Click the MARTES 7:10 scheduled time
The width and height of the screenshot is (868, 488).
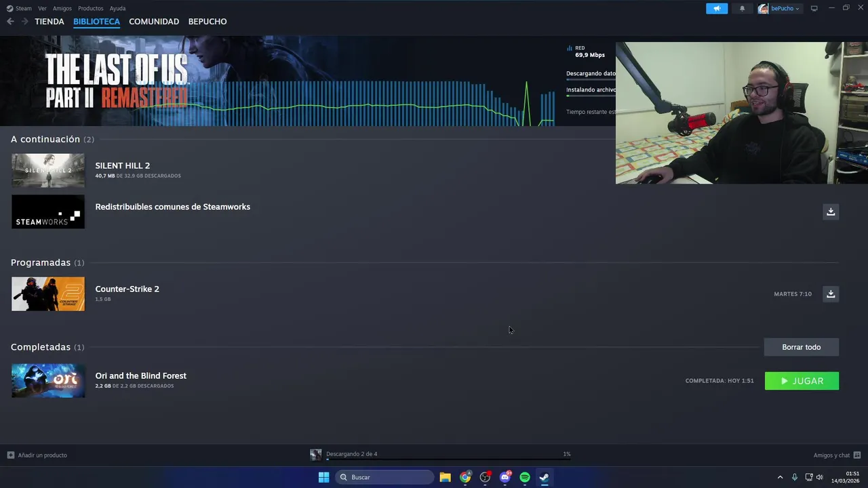[x=793, y=294]
